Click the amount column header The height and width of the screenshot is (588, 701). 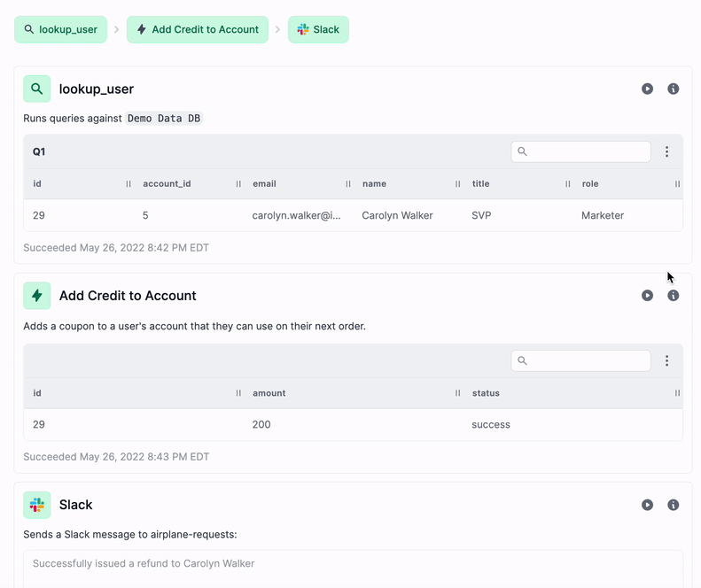[x=269, y=393]
